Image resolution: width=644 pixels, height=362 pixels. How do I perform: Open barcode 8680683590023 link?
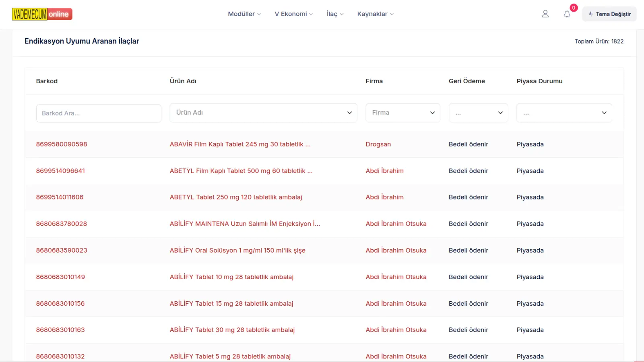click(x=62, y=250)
